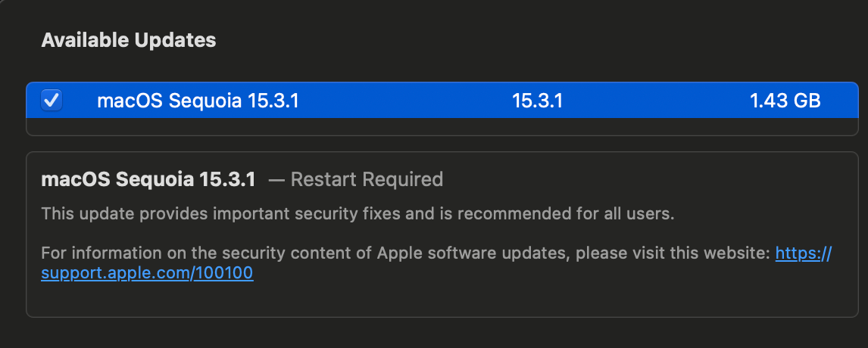The height and width of the screenshot is (348, 868).
Task: Click the bold macOS Sequoia 15.3.1 details title
Action: [x=148, y=179]
